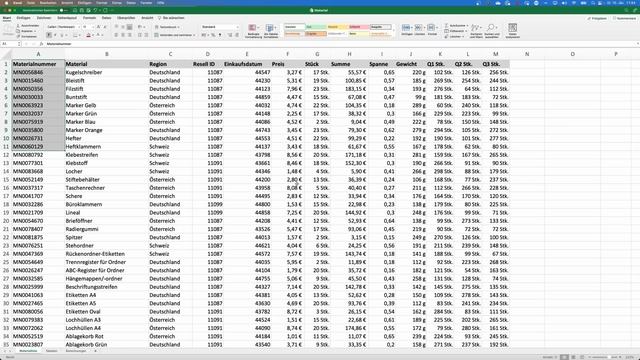Switch to the Ansicht ribbon tab

[x=147, y=18]
